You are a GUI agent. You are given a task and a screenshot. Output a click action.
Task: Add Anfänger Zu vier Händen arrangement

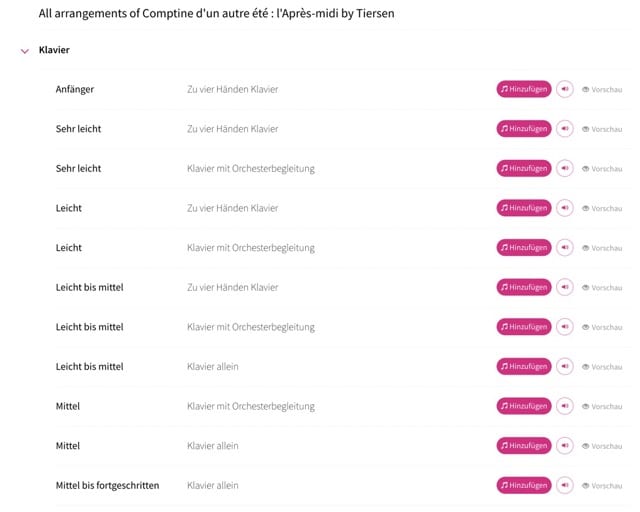[524, 89]
